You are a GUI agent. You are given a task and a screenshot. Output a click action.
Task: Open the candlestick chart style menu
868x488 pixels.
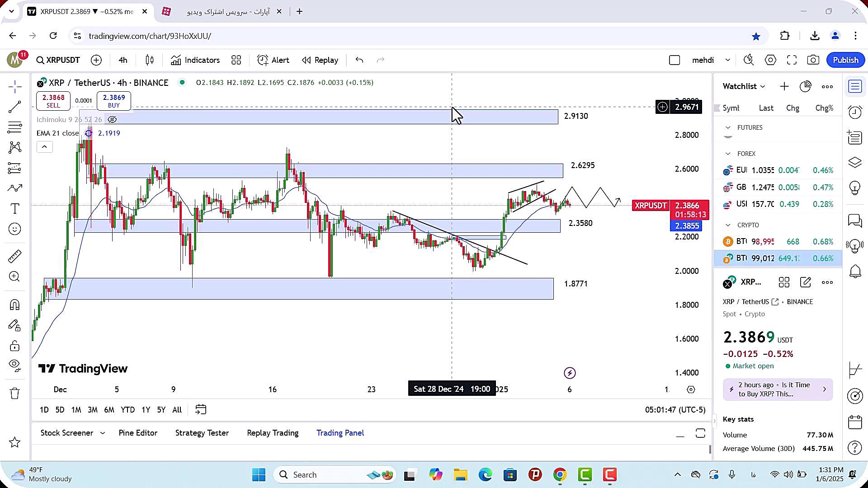[150, 60]
